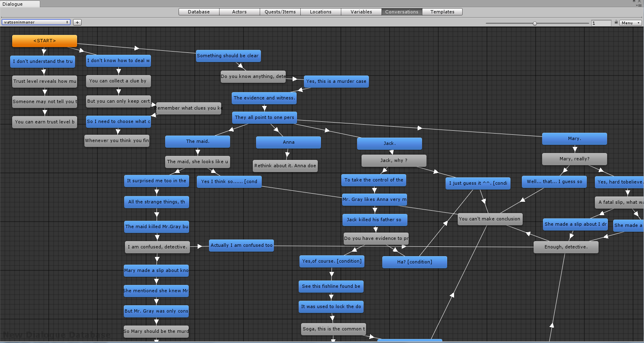The width and height of the screenshot is (644, 343).
Task: Select the 'Enough, detective.' dialogue node
Action: [566, 247]
